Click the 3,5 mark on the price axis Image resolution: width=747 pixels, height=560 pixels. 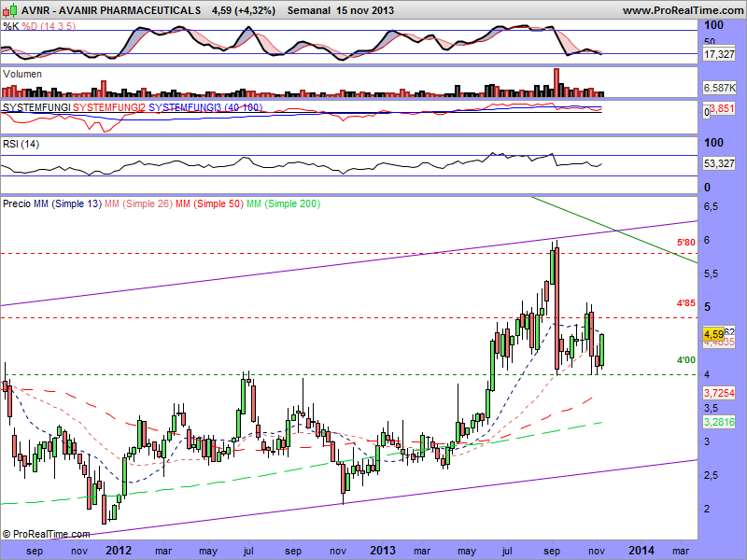pyautogui.click(x=711, y=408)
